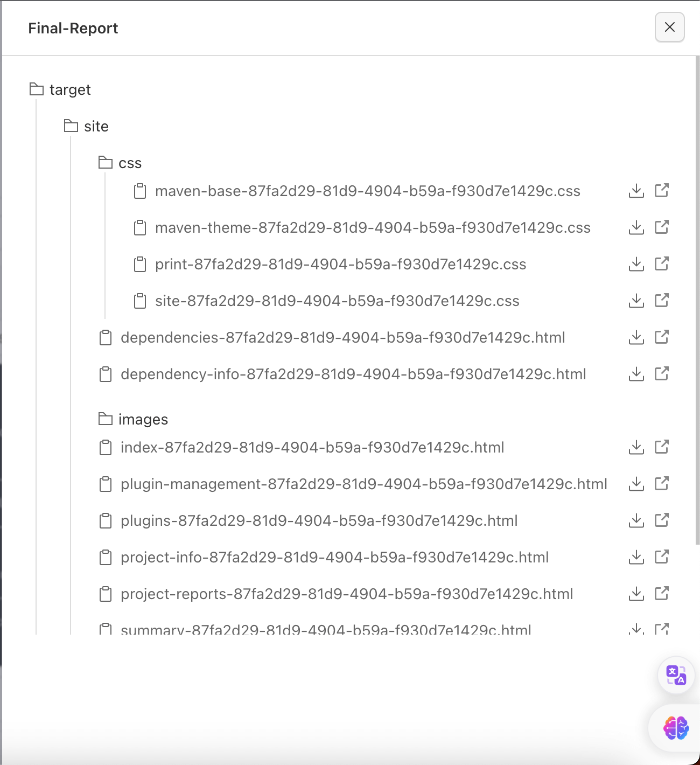Close the Final-Report dialog
Viewport: 700px width, 765px height.
pos(669,27)
